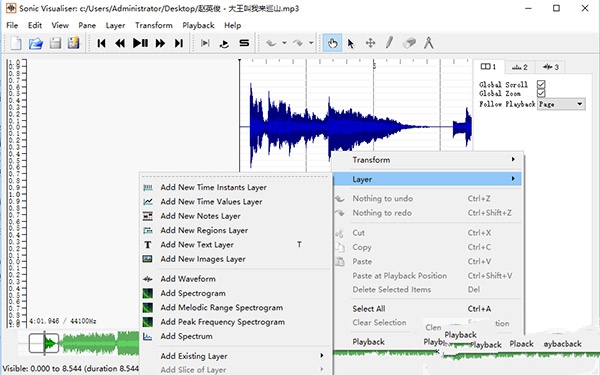Choose Add New Text Layer
Viewport: 600px width, 375px height.
235,245
